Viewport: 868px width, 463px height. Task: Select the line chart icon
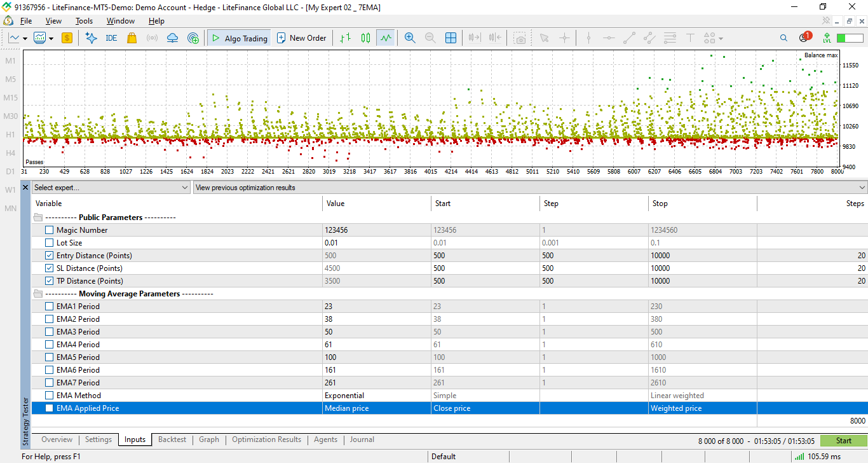pos(386,38)
